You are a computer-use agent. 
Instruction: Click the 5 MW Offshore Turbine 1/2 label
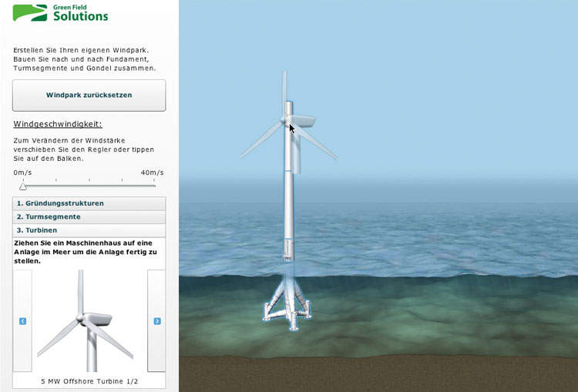pyautogui.click(x=89, y=380)
